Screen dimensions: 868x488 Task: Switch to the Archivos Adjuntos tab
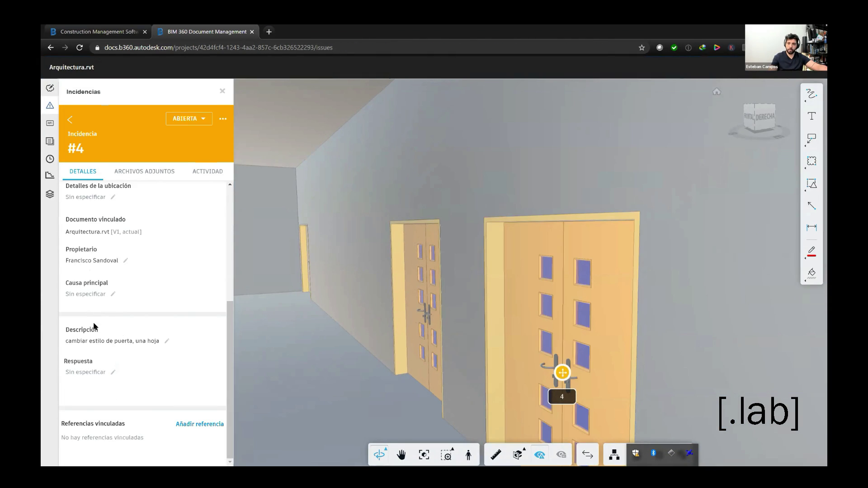point(144,171)
